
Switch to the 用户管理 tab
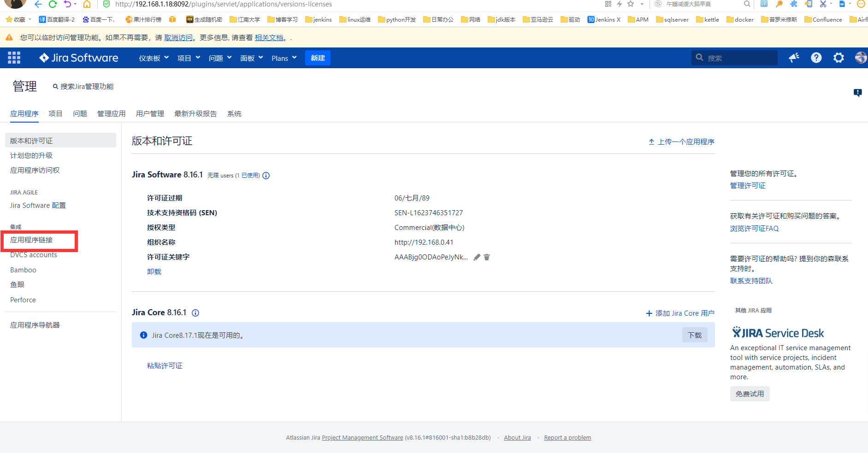pos(150,113)
